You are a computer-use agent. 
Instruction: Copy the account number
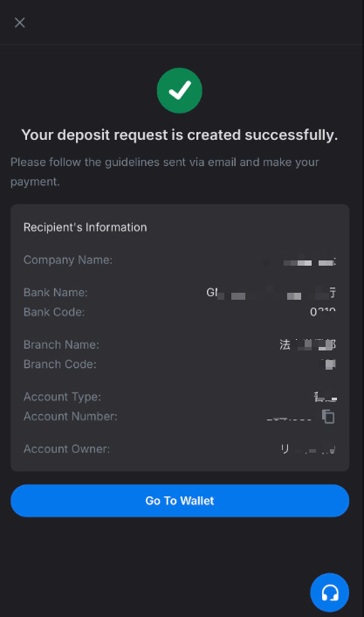pyautogui.click(x=328, y=416)
